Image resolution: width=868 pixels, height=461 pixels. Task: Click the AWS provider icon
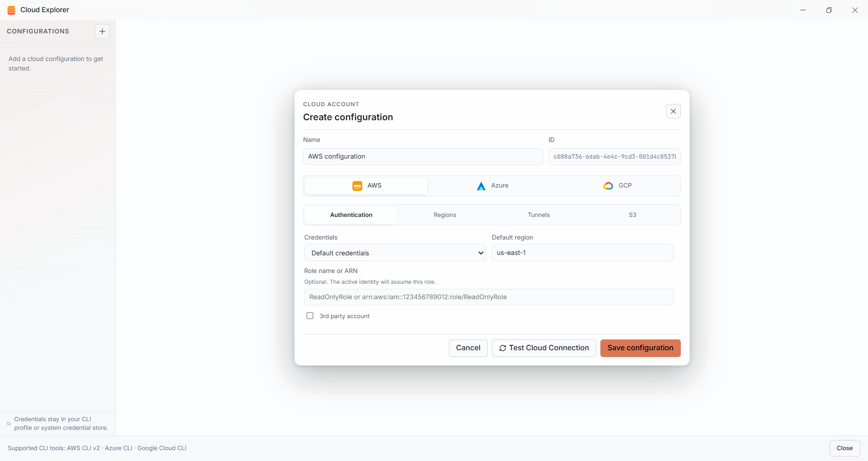coord(357,186)
